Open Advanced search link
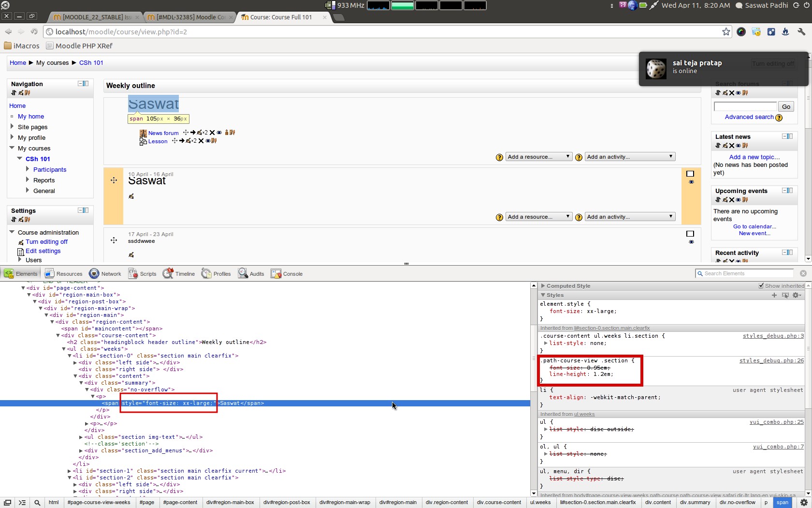The width and height of the screenshot is (812, 508). [749, 117]
